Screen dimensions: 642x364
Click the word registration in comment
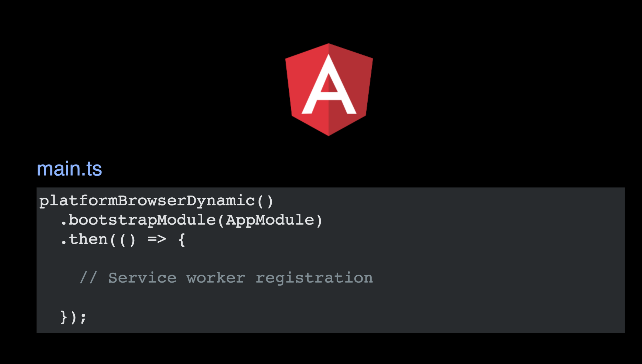(314, 278)
